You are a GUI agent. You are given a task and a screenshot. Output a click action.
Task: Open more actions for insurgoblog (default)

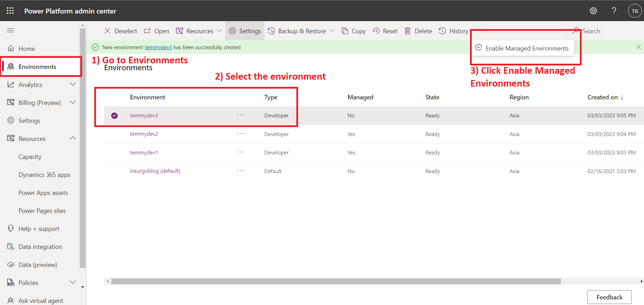[241, 171]
